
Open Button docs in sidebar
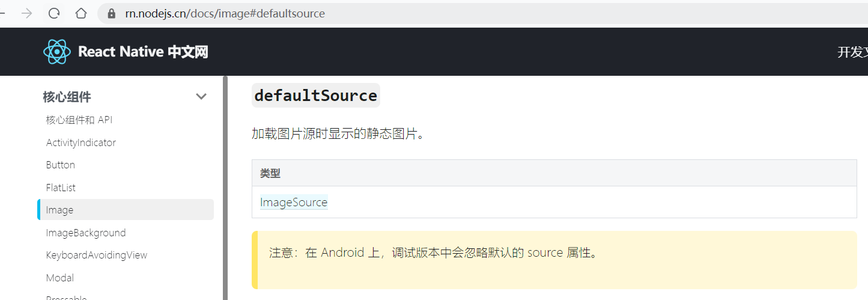tap(61, 165)
